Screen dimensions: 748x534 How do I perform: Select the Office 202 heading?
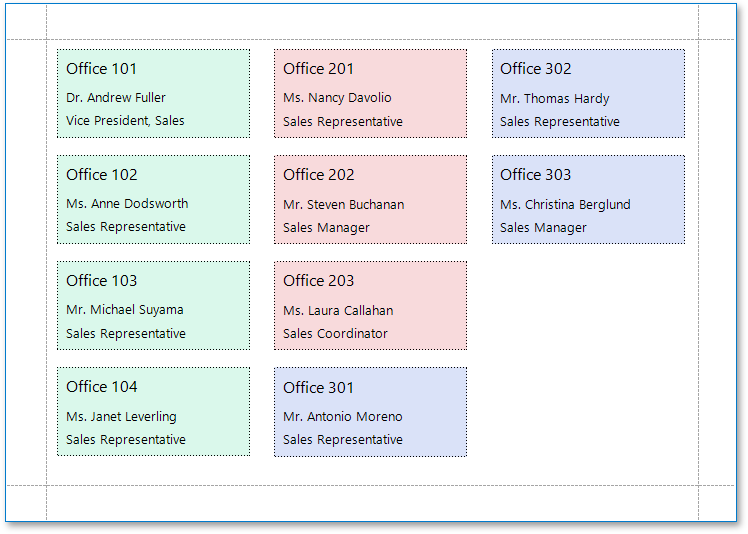pyautogui.click(x=318, y=175)
